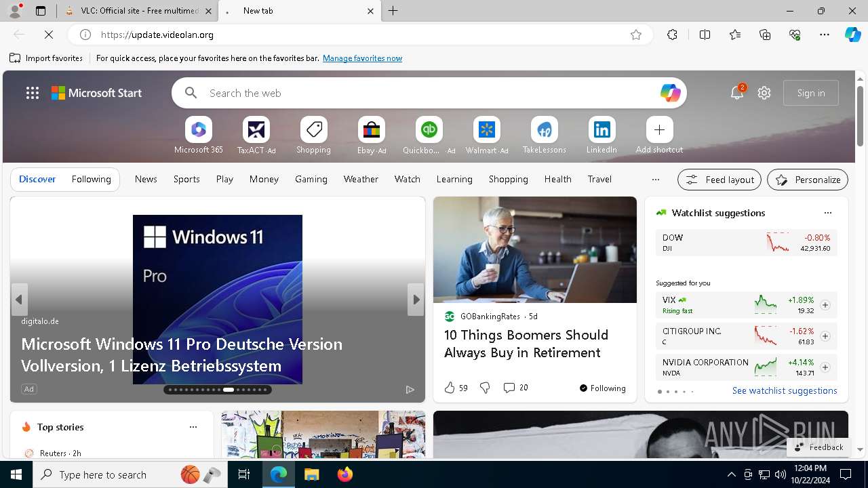Open Edge Settings and more menu

[x=825, y=35]
